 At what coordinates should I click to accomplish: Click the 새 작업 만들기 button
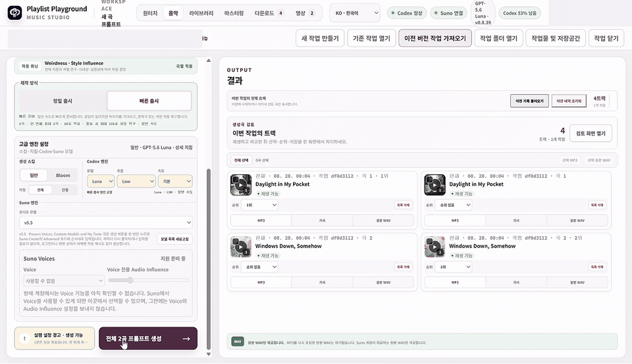pyautogui.click(x=320, y=38)
